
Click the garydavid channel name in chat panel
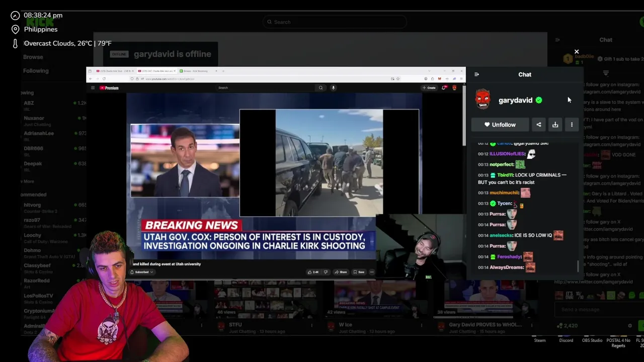point(515,100)
